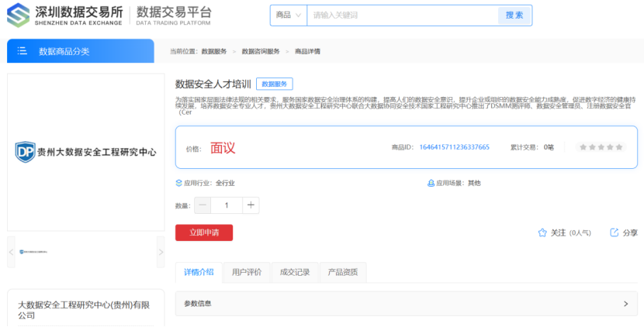644x327 pixels.
Task: Click the main product image
Action: coord(86,152)
